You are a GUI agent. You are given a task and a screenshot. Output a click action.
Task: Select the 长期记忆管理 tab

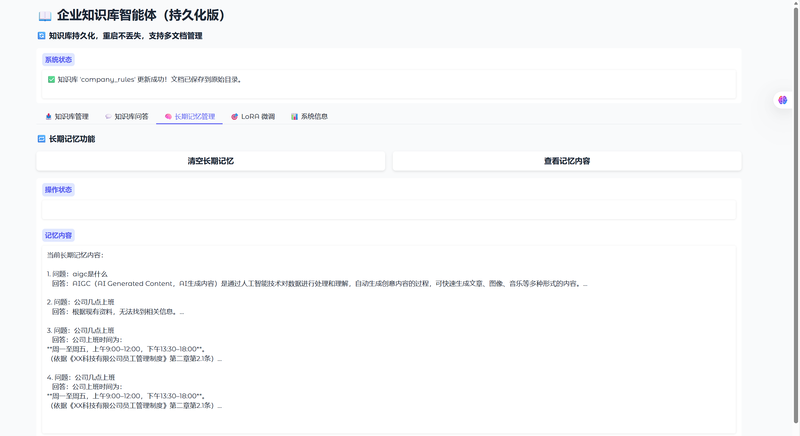point(189,116)
